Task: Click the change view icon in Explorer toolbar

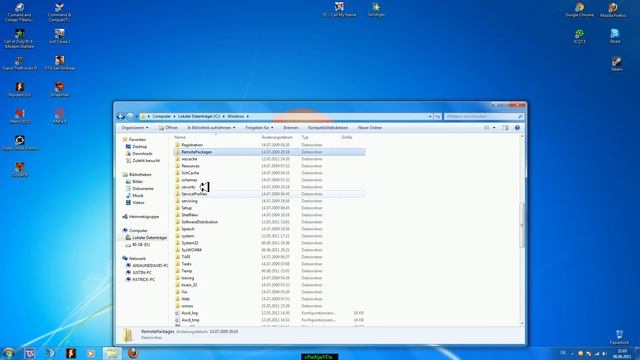Action: 487,128
